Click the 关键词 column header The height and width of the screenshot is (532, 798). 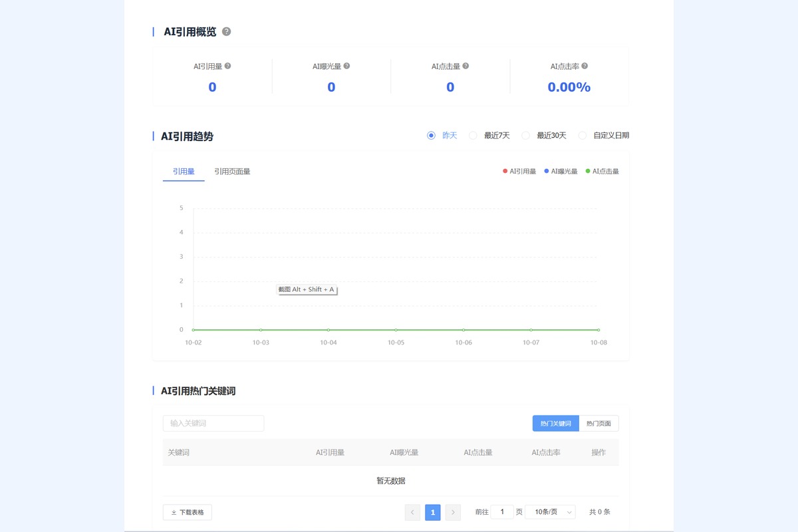pyautogui.click(x=179, y=452)
